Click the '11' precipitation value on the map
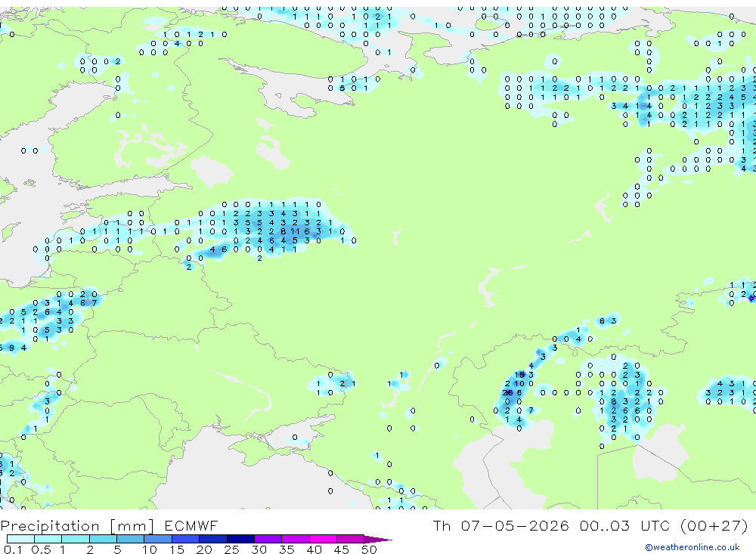The height and width of the screenshot is (554, 756). coord(295,231)
